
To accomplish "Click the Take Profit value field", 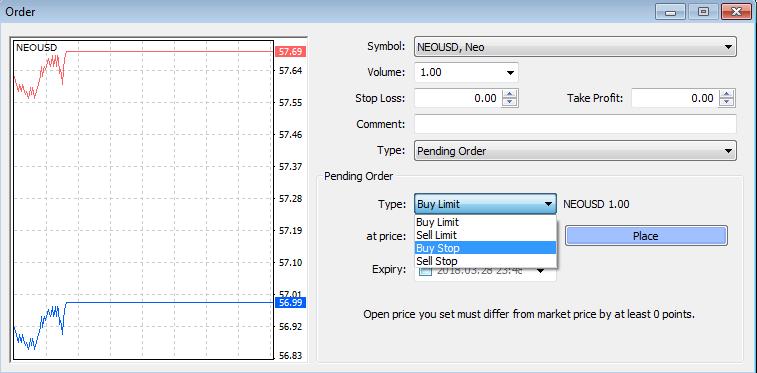I will [674, 98].
